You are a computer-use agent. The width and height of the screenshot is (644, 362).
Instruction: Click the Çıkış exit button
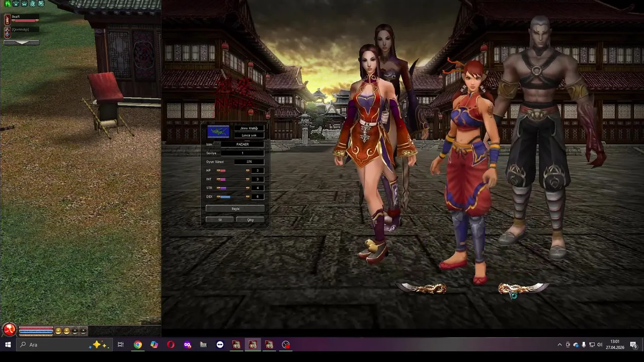pyautogui.click(x=251, y=220)
